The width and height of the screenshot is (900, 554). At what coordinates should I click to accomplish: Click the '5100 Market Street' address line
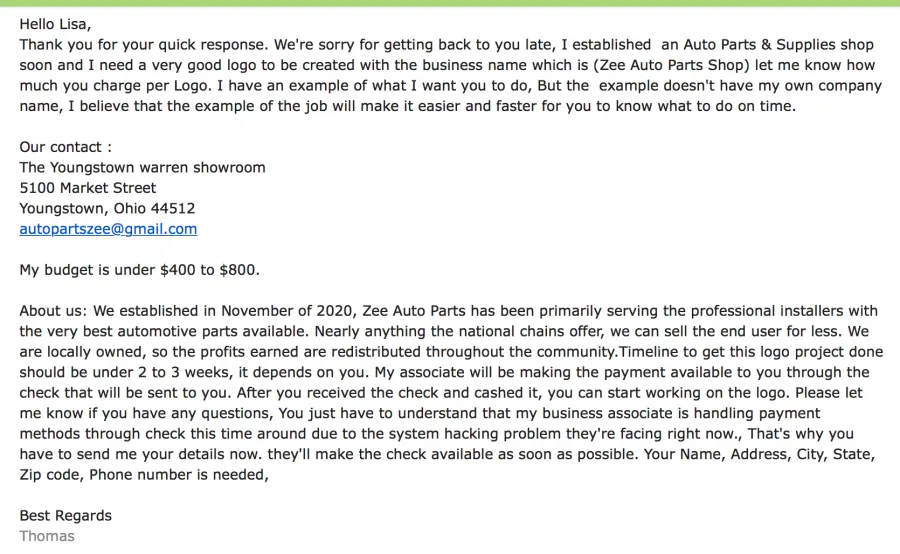click(88, 188)
